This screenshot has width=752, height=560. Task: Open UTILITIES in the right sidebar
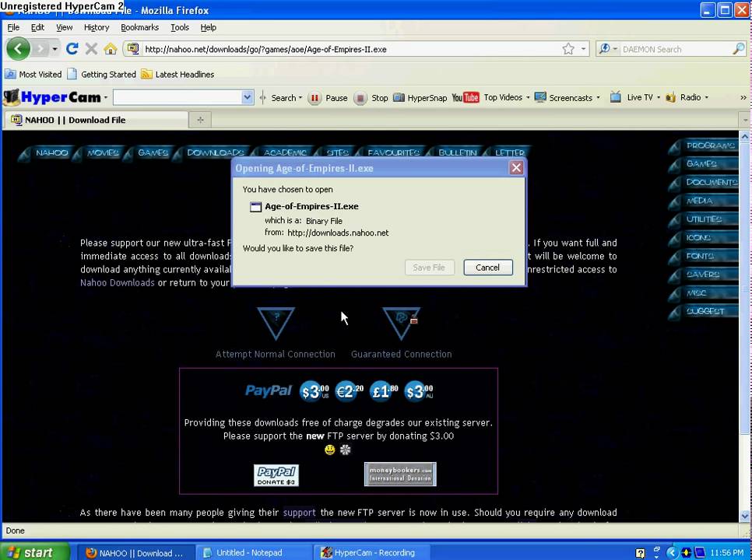pyautogui.click(x=704, y=219)
